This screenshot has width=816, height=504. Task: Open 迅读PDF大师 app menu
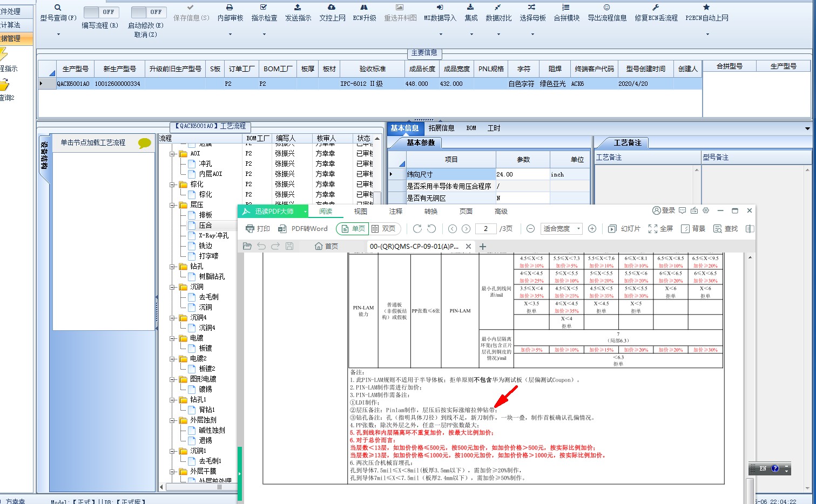[274, 211]
